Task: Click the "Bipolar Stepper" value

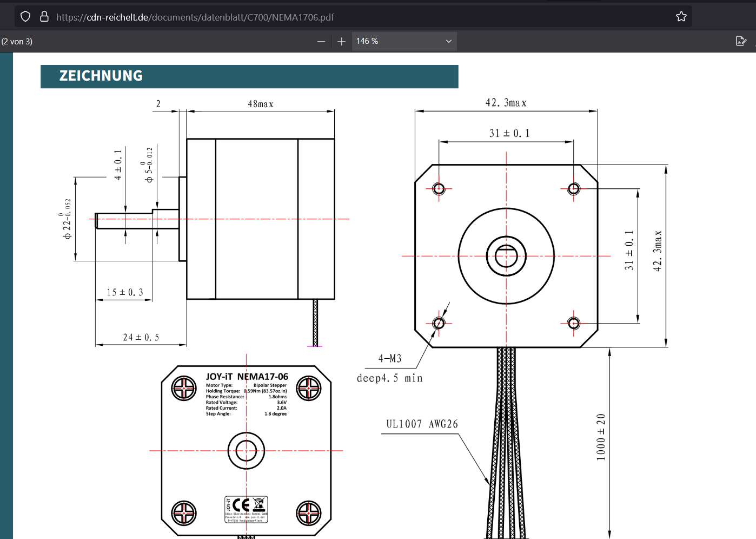Action: click(x=270, y=385)
